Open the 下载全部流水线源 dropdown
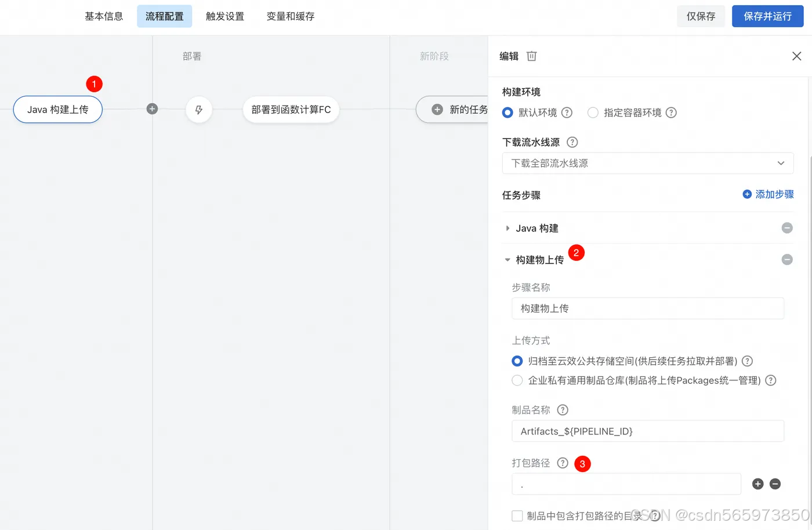The height and width of the screenshot is (530, 812). (648, 163)
